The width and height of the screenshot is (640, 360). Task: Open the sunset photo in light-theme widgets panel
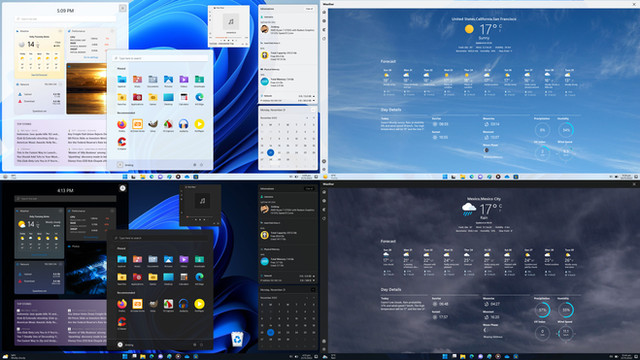[x=86, y=88]
